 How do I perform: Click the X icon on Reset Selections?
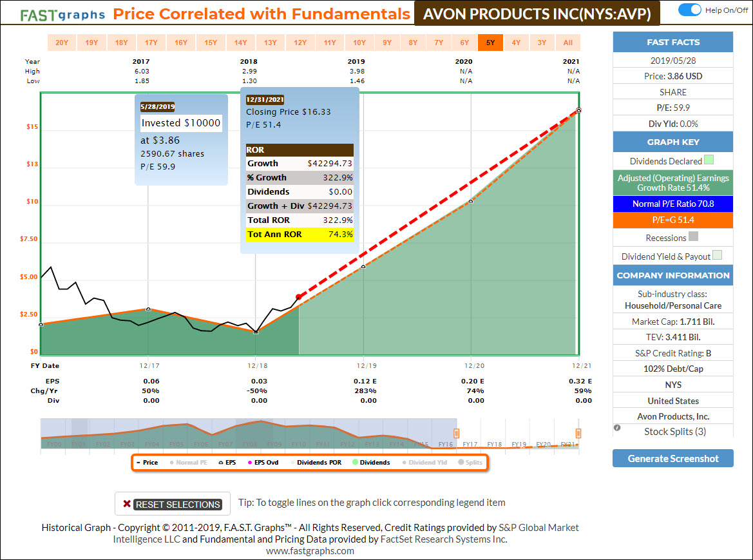(x=127, y=504)
